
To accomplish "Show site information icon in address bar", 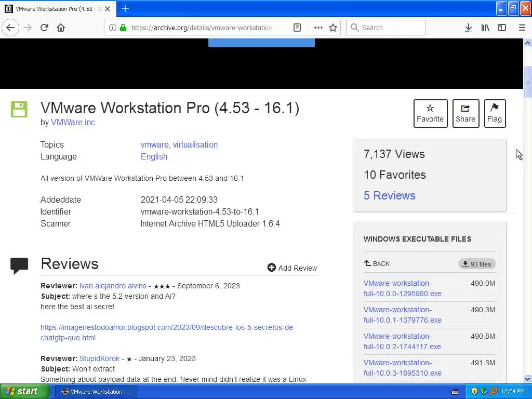I will [113, 28].
